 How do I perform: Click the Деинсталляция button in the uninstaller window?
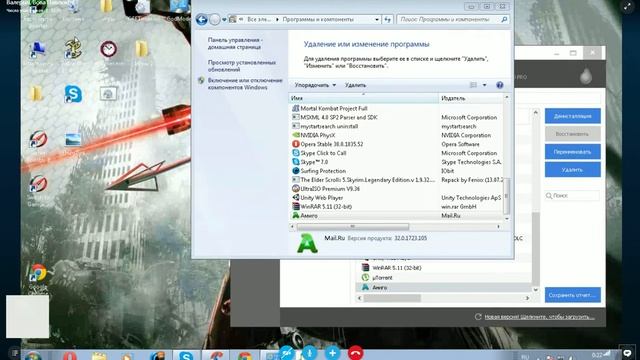point(572,116)
